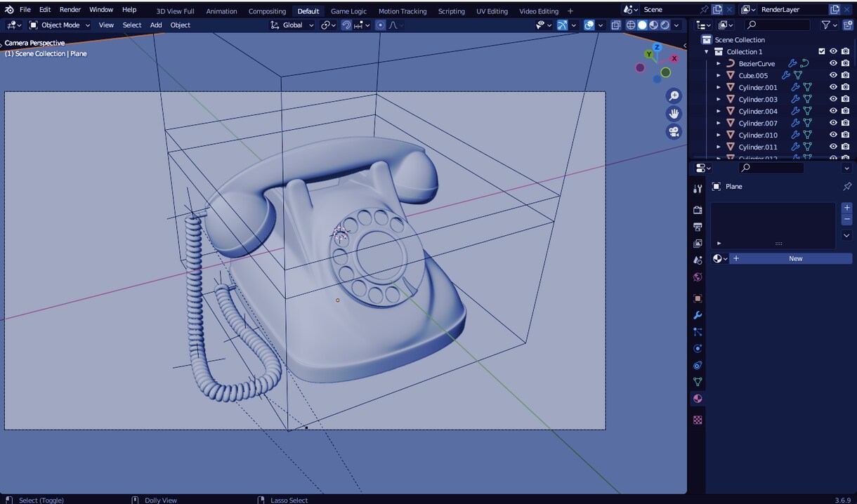Open the Render properties tab icon
857x504 pixels.
pyautogui.click(x=698, y=210)
